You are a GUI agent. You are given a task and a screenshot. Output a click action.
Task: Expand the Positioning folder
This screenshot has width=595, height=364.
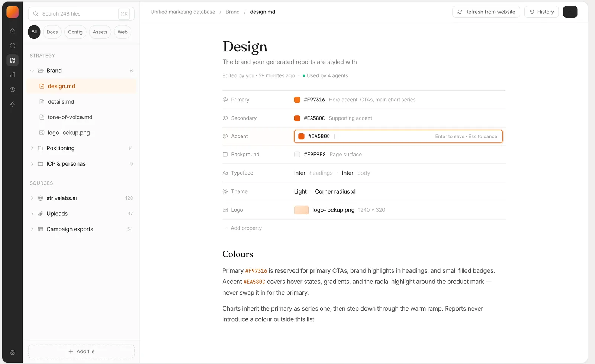click(x=32, y=148)
